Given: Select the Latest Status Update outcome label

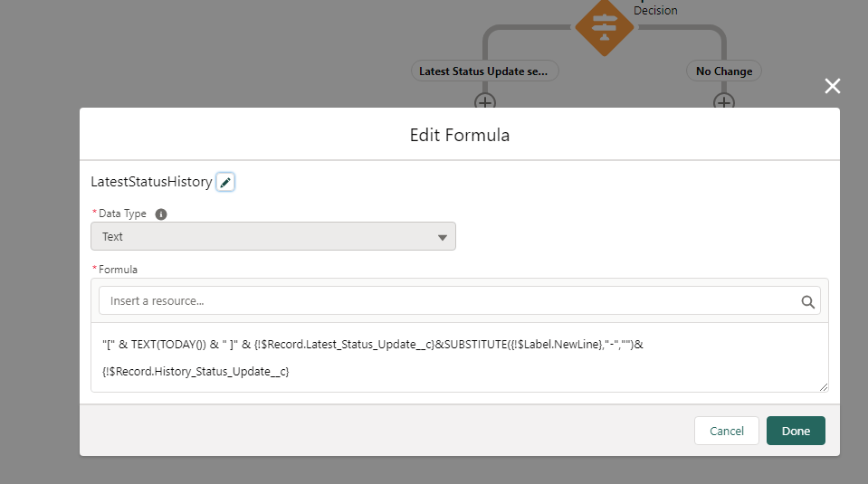Looking at the screenshot, I should click(485, 71).
